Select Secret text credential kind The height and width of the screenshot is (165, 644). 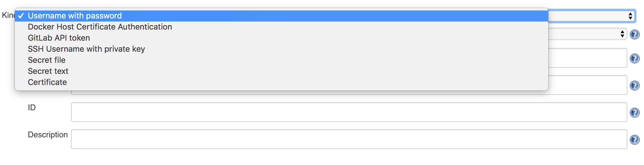tap(48, 71)
